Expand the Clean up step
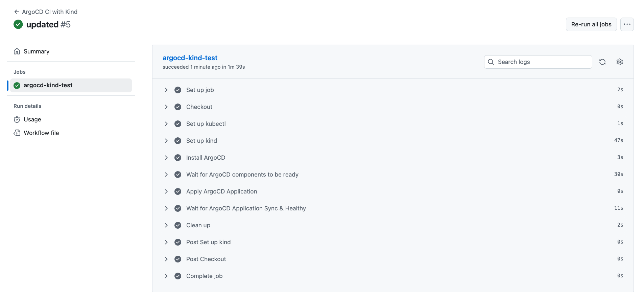This screenshot has height=298, width=644. 166,225
